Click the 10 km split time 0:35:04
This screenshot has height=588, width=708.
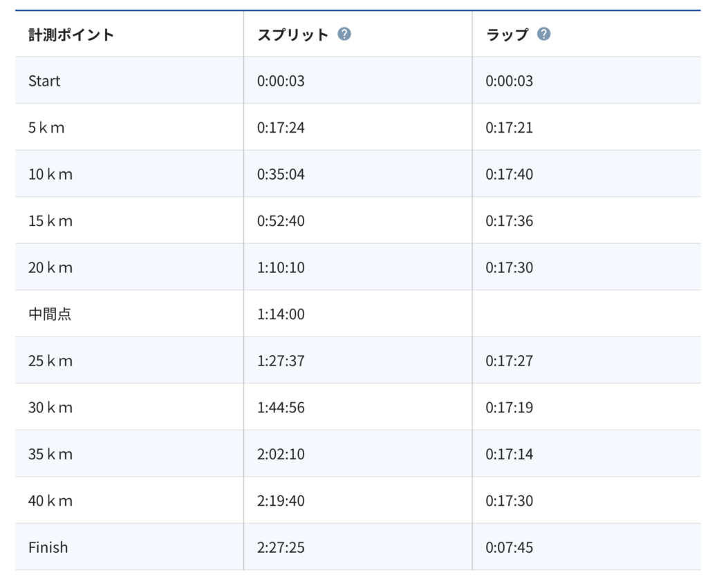281,174
